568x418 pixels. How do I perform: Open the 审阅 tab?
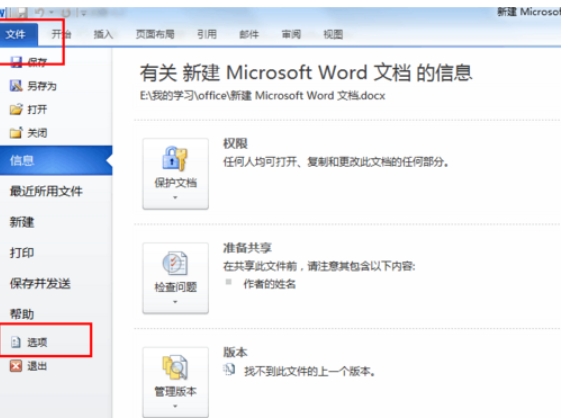[291, 34]
